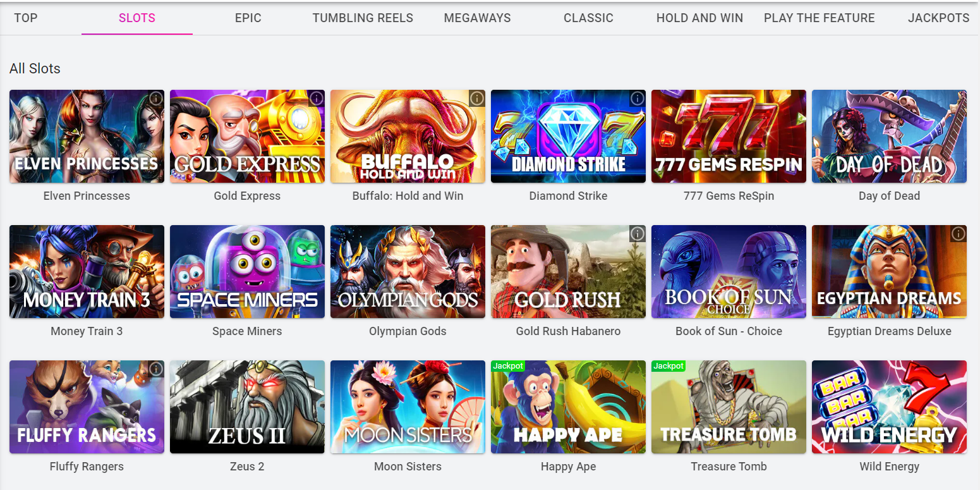Image resolution: width=980 pixels, height=490 pixels.
Task: Open info icon on Elven Princesses tile
Action: (x=156, y=99)
